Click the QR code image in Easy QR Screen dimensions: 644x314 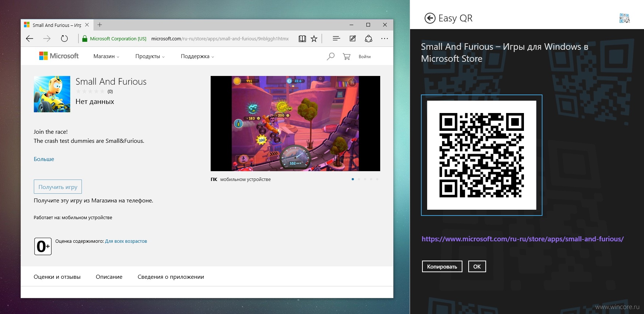(482, 155)
